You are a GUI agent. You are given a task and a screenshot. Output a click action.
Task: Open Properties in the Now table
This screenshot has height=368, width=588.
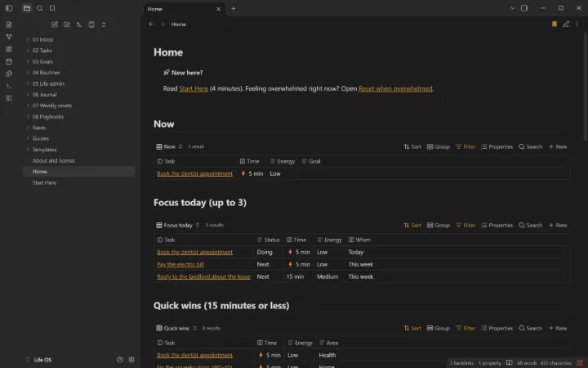(497, 147)
